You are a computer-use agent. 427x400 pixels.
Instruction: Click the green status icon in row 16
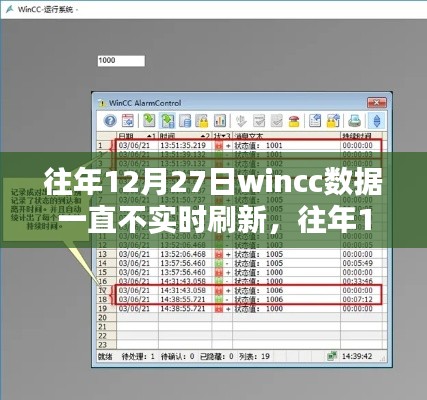tap(219, 281)
